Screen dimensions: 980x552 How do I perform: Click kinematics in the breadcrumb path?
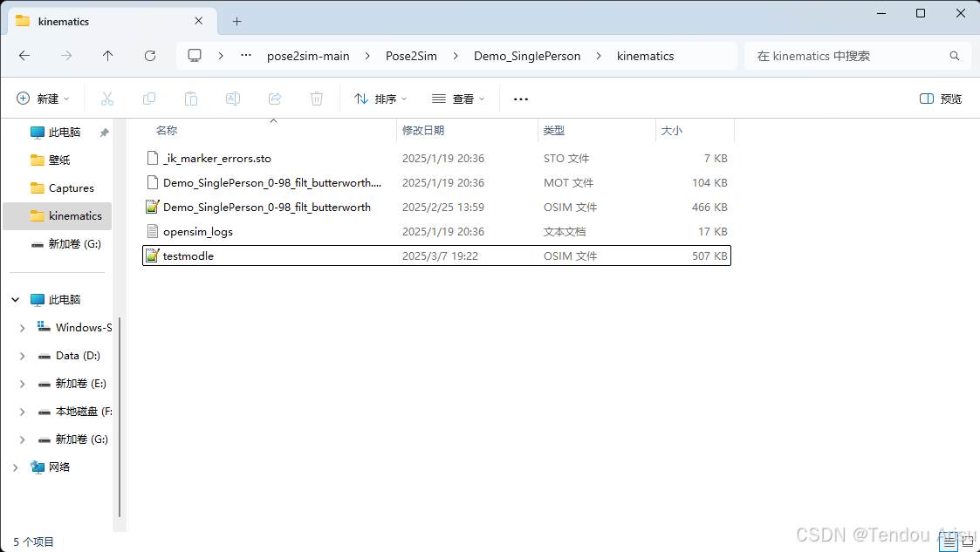click(x=645, y=56)
